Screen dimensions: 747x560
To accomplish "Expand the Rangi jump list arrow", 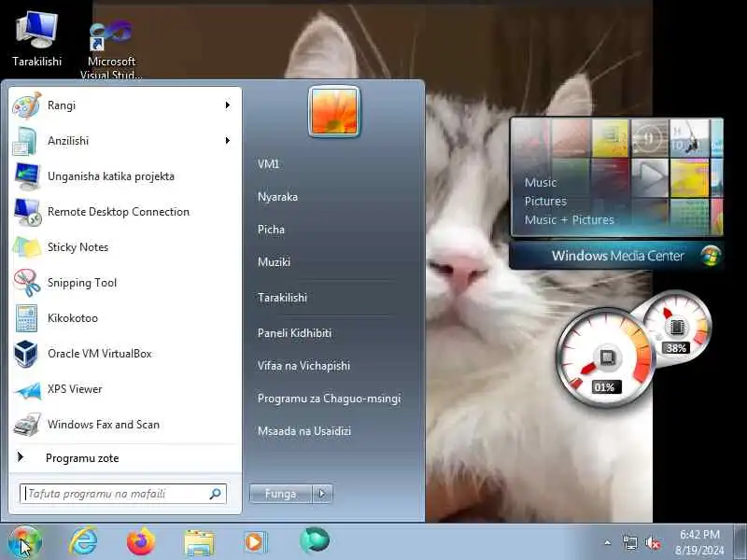I will pos(228,105).
